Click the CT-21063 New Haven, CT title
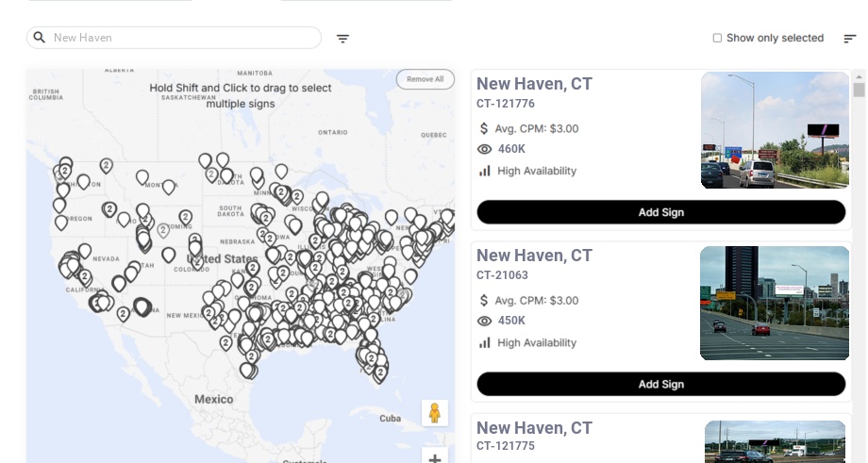Screen dimensions: 868x463 tap(534, 256)
